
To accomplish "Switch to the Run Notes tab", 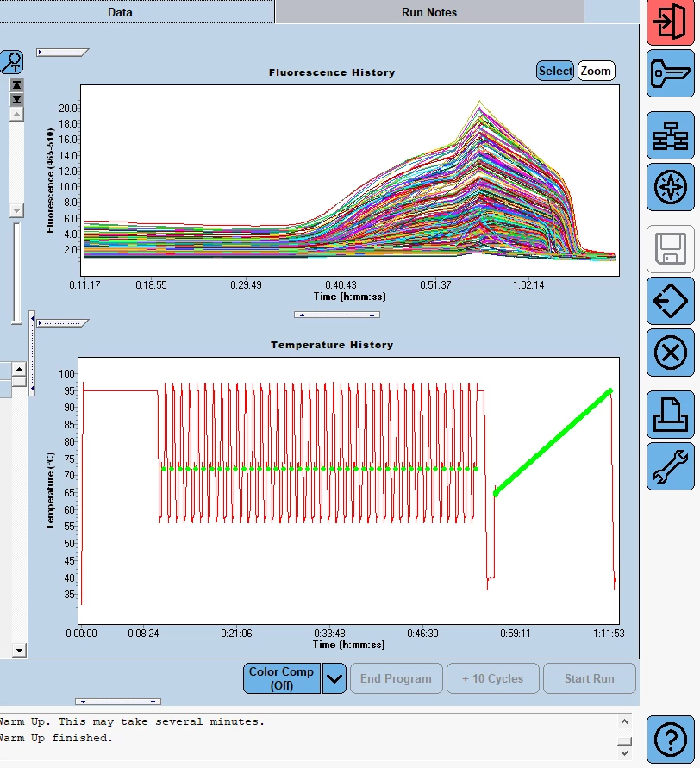I will (x=428, y=12).
